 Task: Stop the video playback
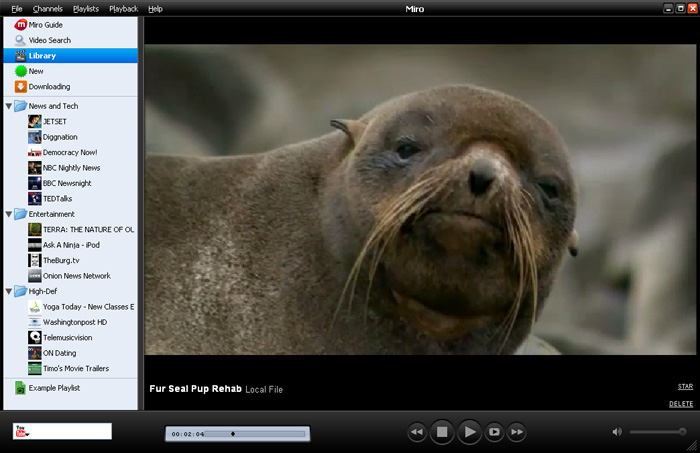[442, 432]
